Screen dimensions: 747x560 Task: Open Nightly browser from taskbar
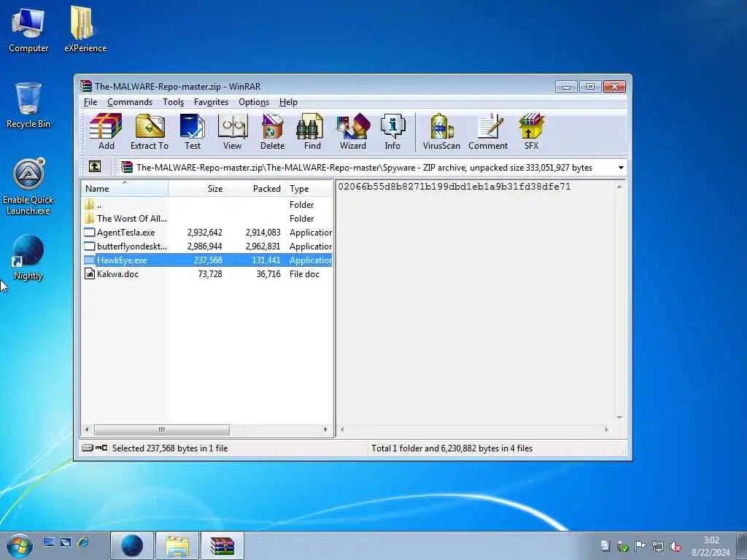[132, 545]
